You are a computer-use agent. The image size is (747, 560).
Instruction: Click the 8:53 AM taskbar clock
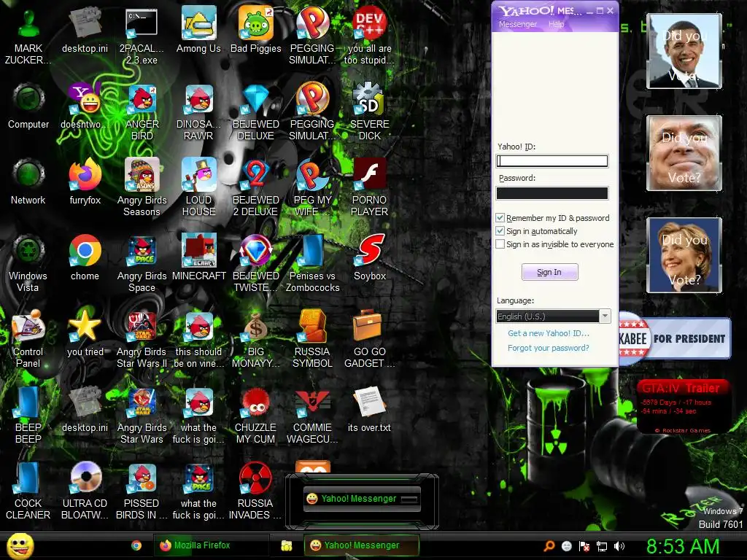683,546
